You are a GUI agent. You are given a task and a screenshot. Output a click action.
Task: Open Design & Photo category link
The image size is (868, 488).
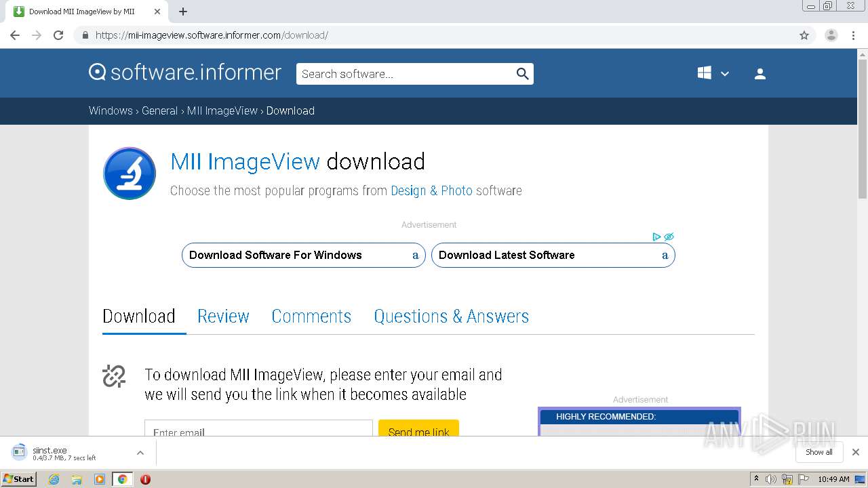[431, 190]
